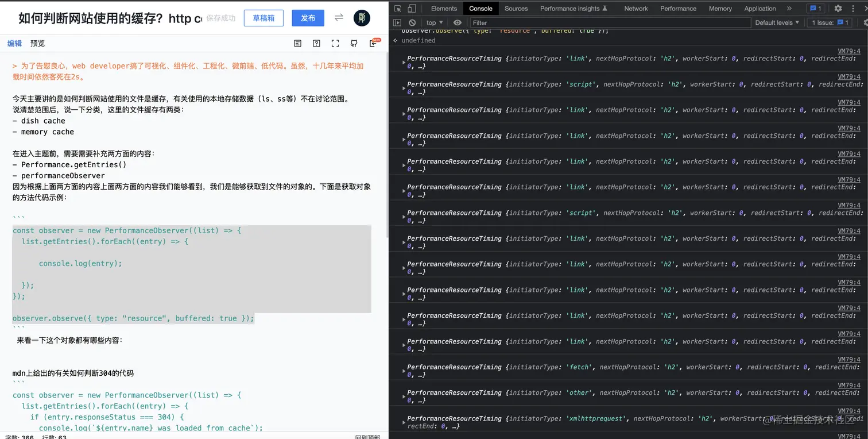Screen dimensions: 868x439
Task: Open the Performance insights tab
Action: tap(573, 9)
